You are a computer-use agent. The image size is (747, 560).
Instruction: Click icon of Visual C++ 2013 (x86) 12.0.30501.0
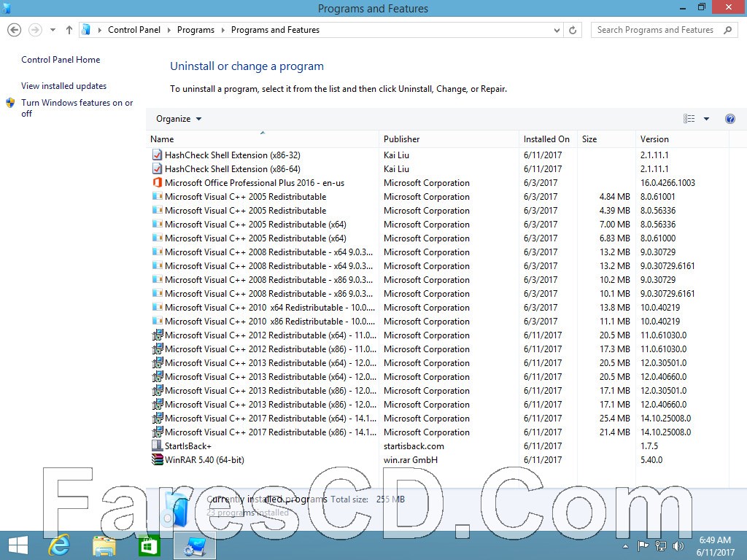157,390
